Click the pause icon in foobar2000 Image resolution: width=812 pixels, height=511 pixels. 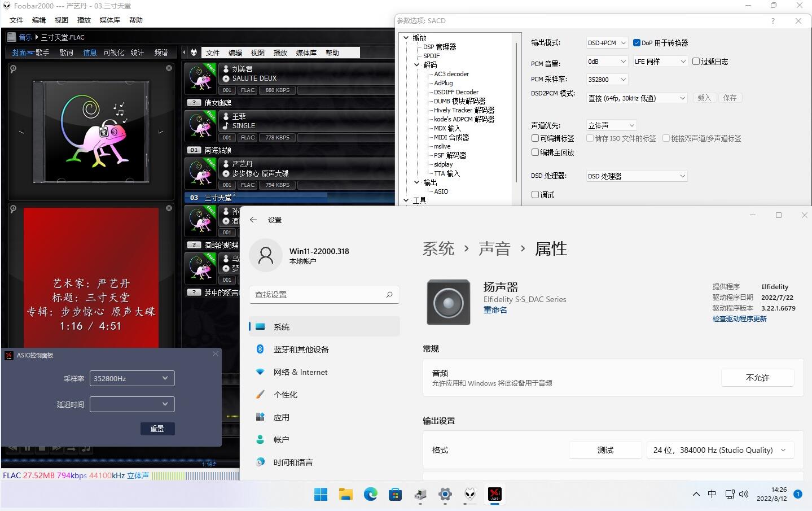coord(27,448)
